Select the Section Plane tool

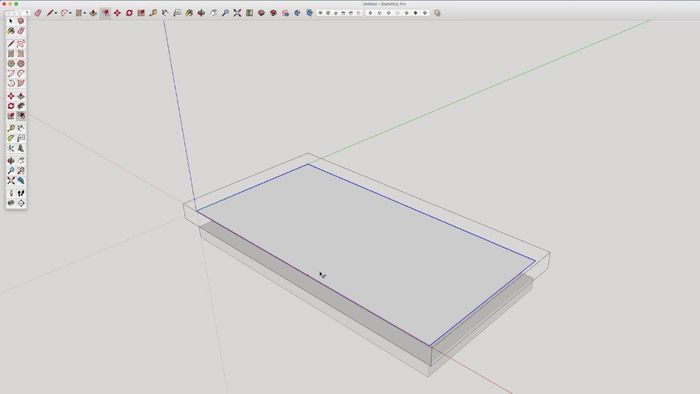[x=21, y=203]
